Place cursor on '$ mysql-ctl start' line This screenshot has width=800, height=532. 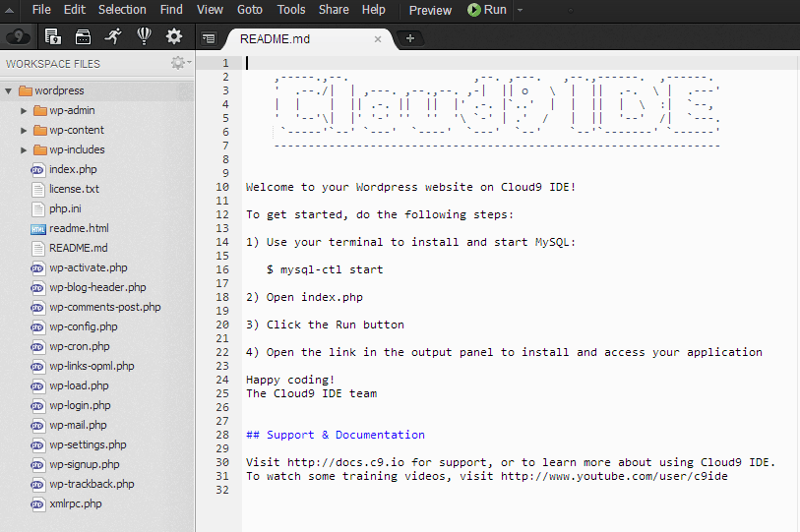pyautogui.click(x=325, y=269)
